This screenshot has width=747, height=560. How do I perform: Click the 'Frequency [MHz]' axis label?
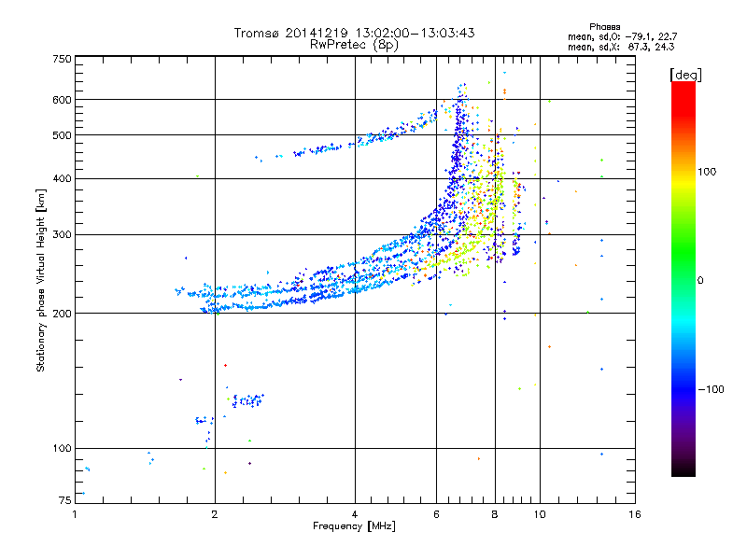354,526
